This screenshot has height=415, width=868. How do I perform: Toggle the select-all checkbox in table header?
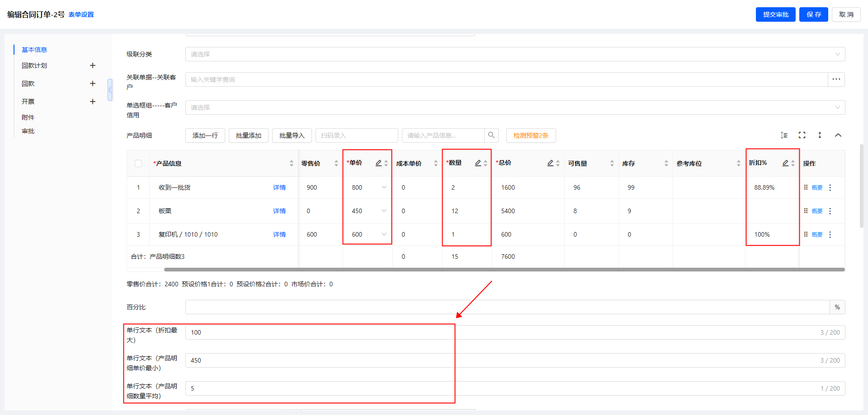point(138,163)
